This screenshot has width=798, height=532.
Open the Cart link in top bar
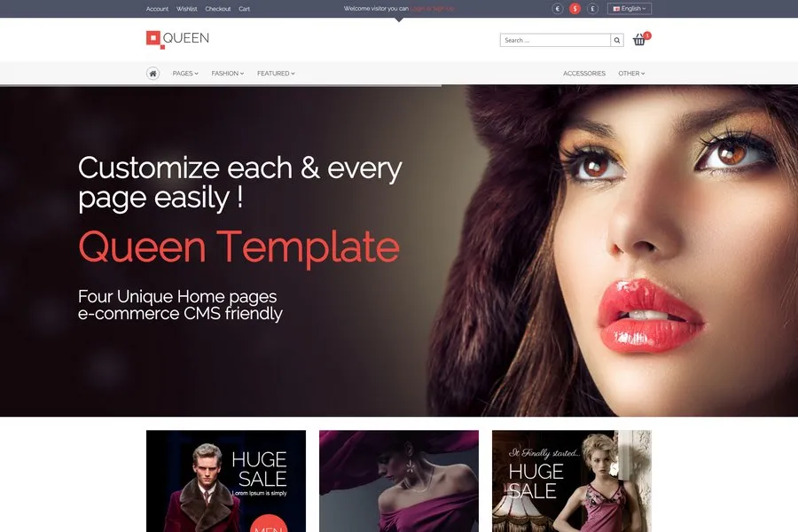245,9
